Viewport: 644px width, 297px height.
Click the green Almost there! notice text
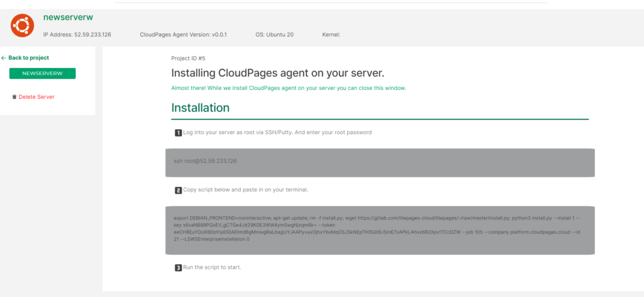(x=289, y=88)
